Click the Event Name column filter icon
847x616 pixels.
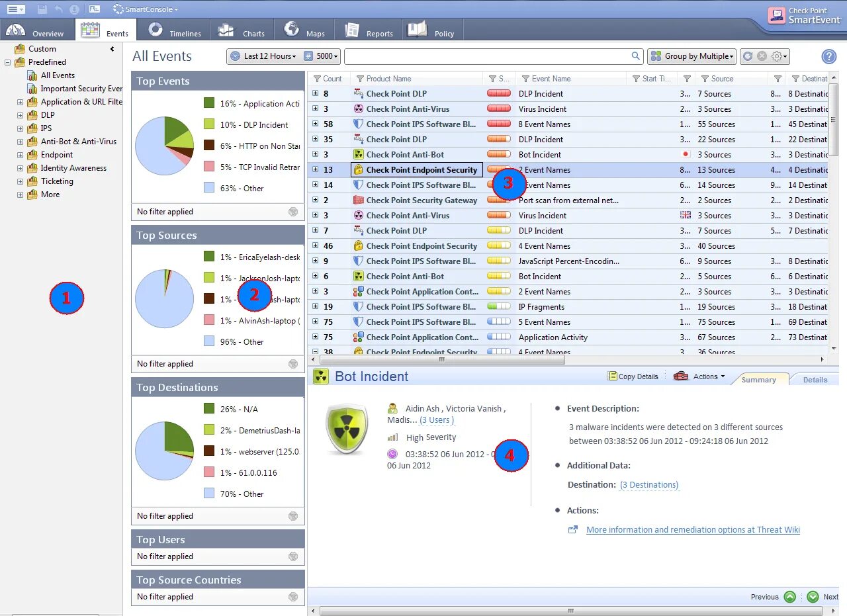pyautogui.click(x=525, y=79)
